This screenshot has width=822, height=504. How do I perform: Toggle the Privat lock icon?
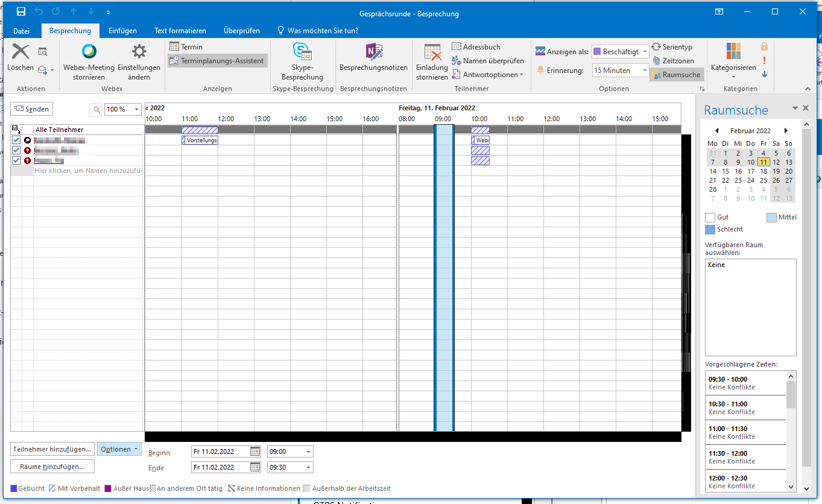point(765,46)
